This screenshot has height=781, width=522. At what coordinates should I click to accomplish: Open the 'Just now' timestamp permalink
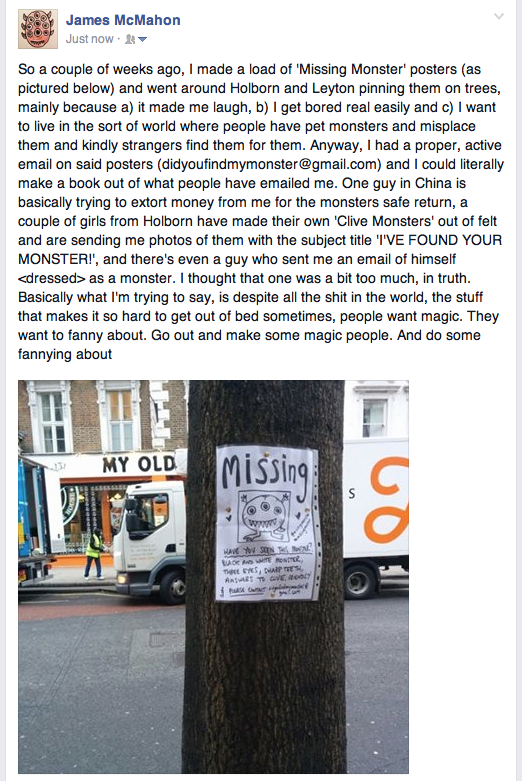pyautogui.click(x=90, y=39)
